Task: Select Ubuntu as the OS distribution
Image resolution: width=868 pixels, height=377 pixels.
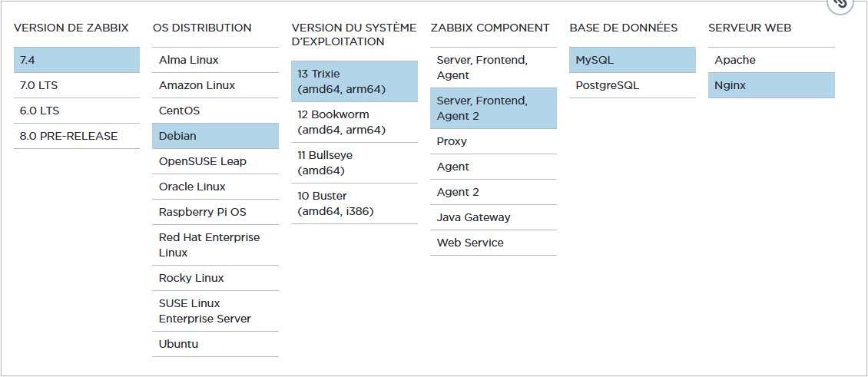Action: pos(215,344)
